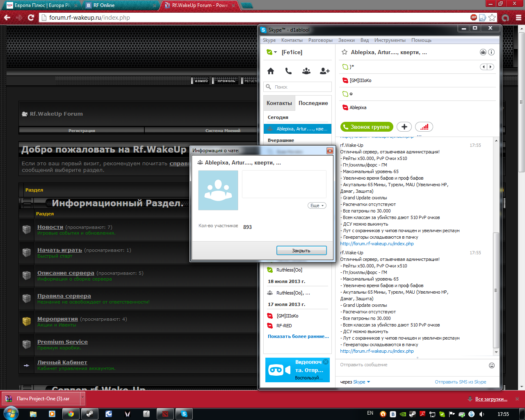
Task: Open the volume control in system tray
Action: pyautogui.click(x=482, y=414)
